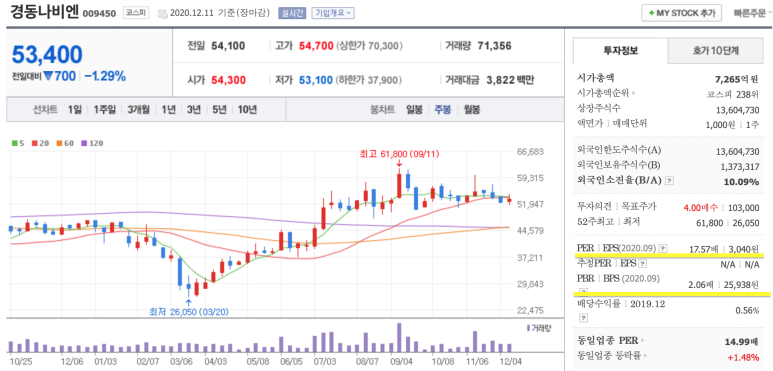Select the 3개월 line chart range
773x371 pixels.
pyautogui.click(x=139, y=109)
